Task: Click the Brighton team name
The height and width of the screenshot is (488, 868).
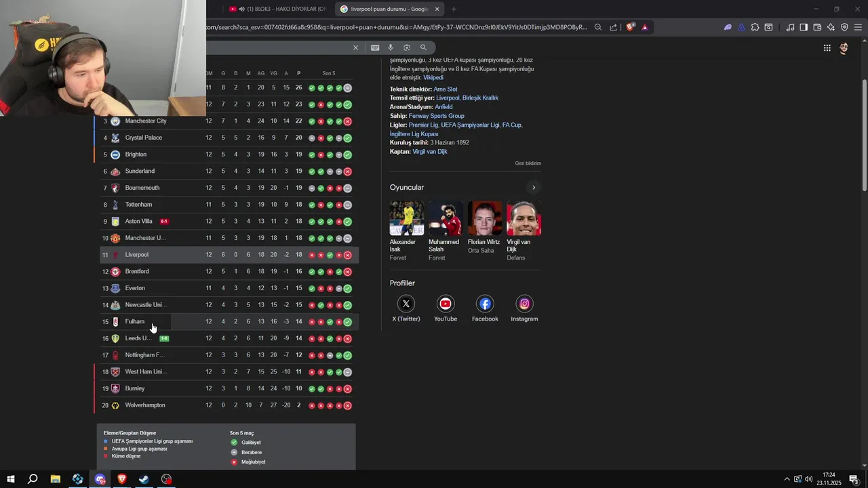Action: coord(136,155)
